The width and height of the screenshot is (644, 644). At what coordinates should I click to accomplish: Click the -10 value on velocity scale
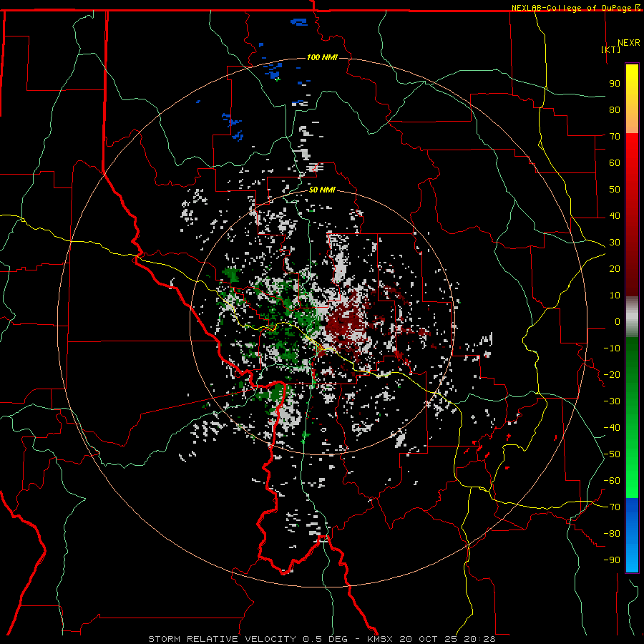pyautogui.click(x=612, y=348)
